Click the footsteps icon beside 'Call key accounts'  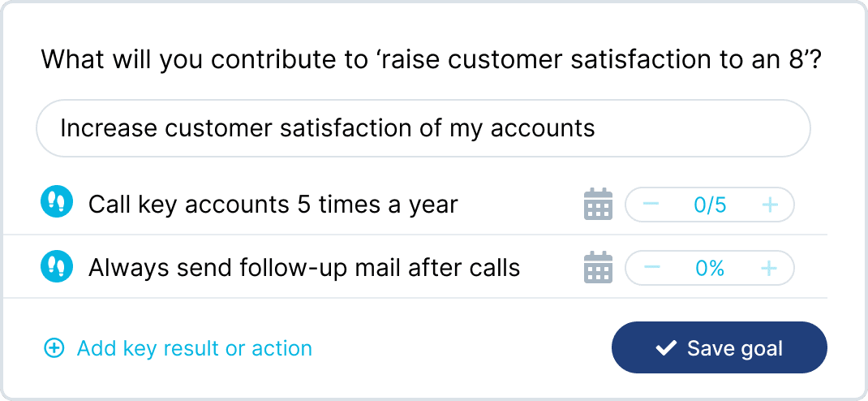[57, 203]
